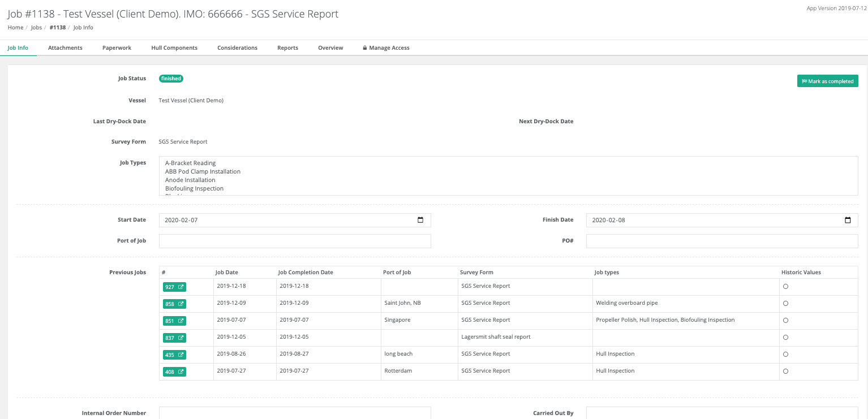Go to Jobs in the breadcrumb

click(x=36, y=28)
